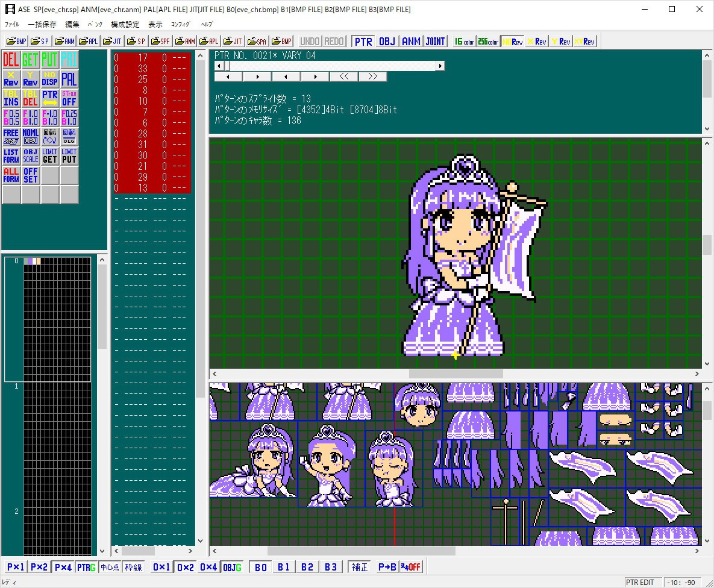
Task: Click the first BMP open-folder toolbar icon
Action: point(16,42)
